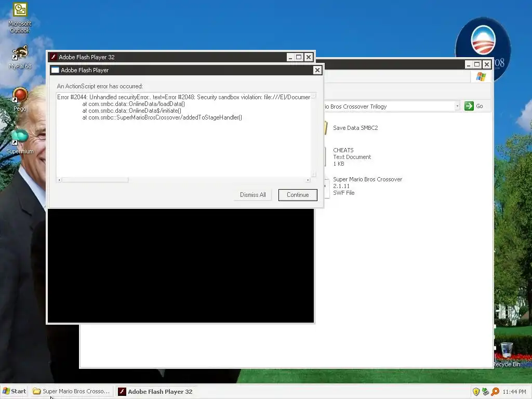Click the OnlineData/loadData stack trace line
532x399 pixels.
(134, 104)
